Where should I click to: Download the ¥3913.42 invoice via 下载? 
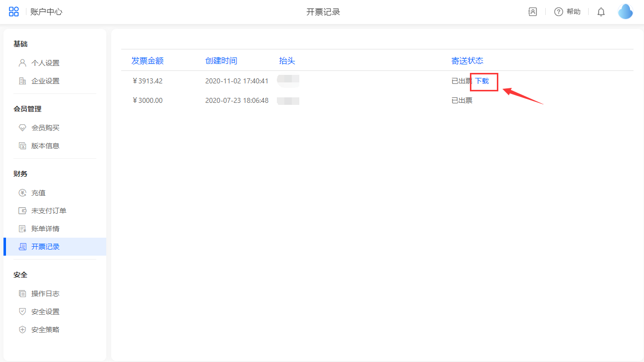pyautogui.click(x=482, y=81)
